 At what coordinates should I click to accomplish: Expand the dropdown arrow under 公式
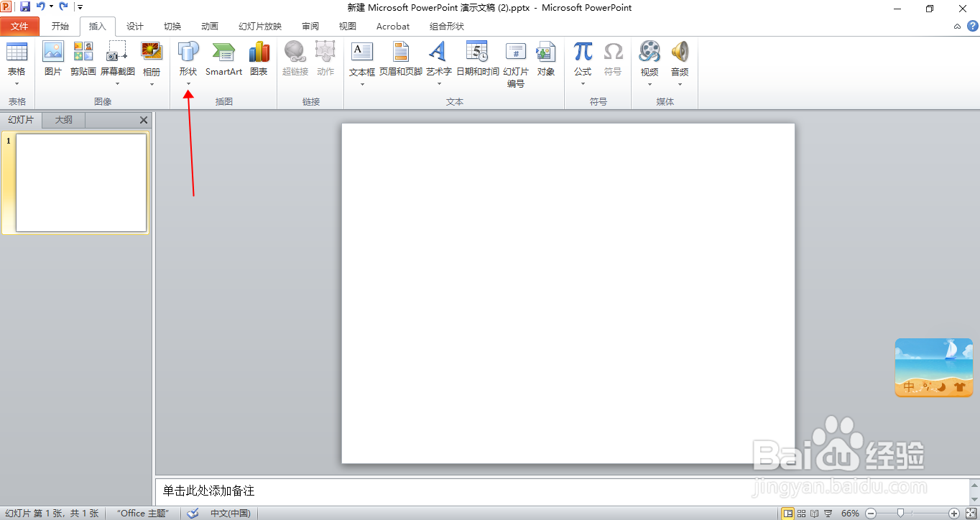(x=583, y=84)
